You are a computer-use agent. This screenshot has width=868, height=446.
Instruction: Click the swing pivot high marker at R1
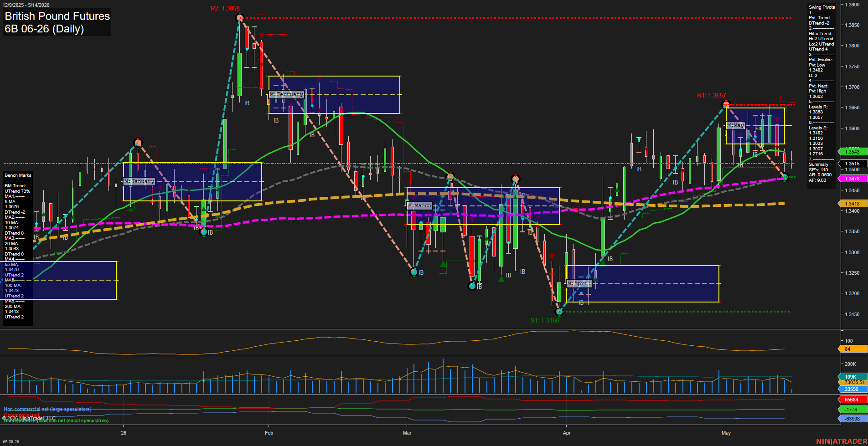click(726, 104)
